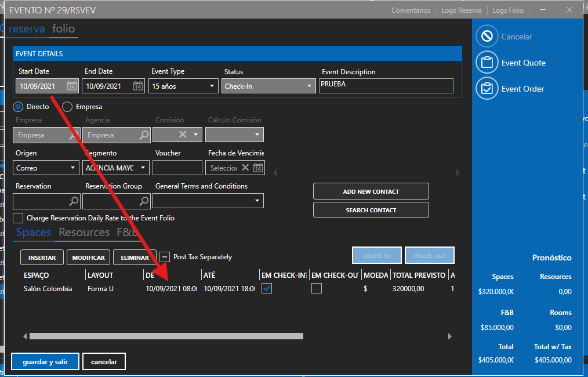Click the horizontal scrollbar under the spaces grid
The image size is (588, 377).
[166, 336]
